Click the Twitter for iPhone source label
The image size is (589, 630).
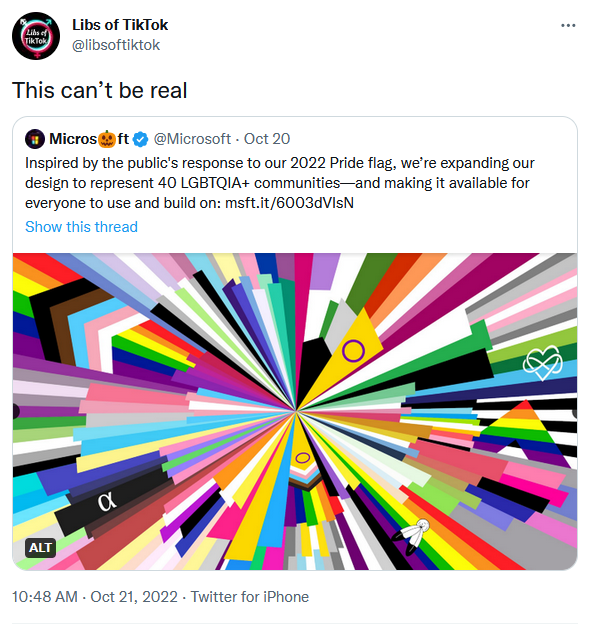click(x=250, y=597)
